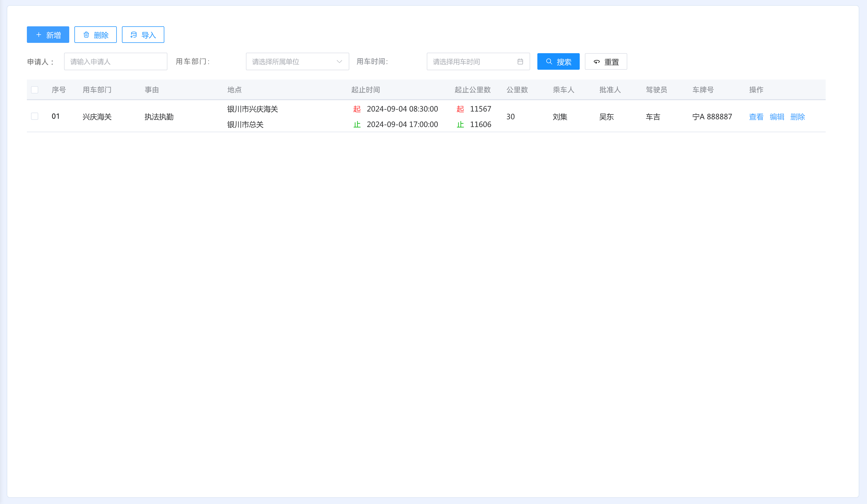Image resolution: width=867 pixels, height=504 pixels.
Task: Click the 车牌号 column header
Action: pyautogui.click(x=703, y=90)
